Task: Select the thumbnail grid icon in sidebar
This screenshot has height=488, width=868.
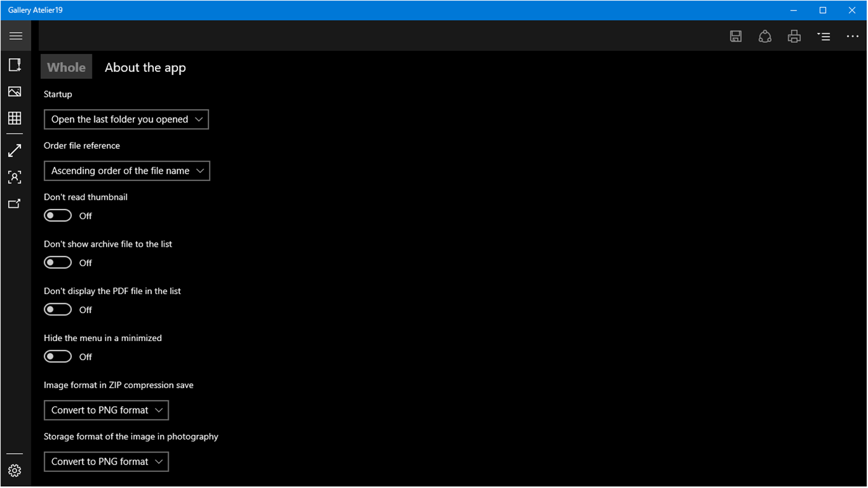Action: click(15, 117)
